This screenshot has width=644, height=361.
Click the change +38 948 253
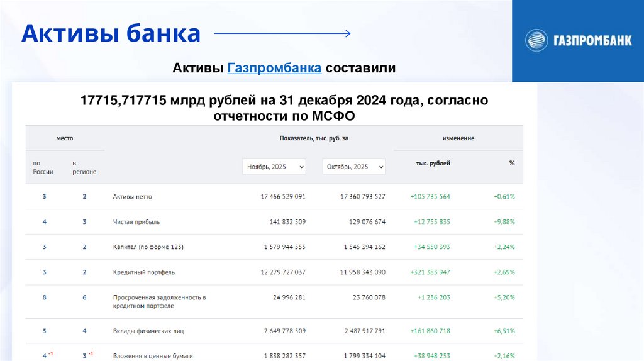pyautogui.click(x=432, y=356)
